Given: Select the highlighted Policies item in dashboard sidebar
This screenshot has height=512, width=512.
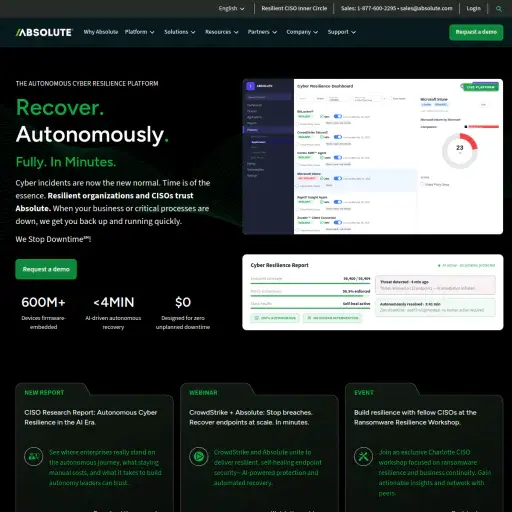Looking at the screenshot, I should coord(268,130).
